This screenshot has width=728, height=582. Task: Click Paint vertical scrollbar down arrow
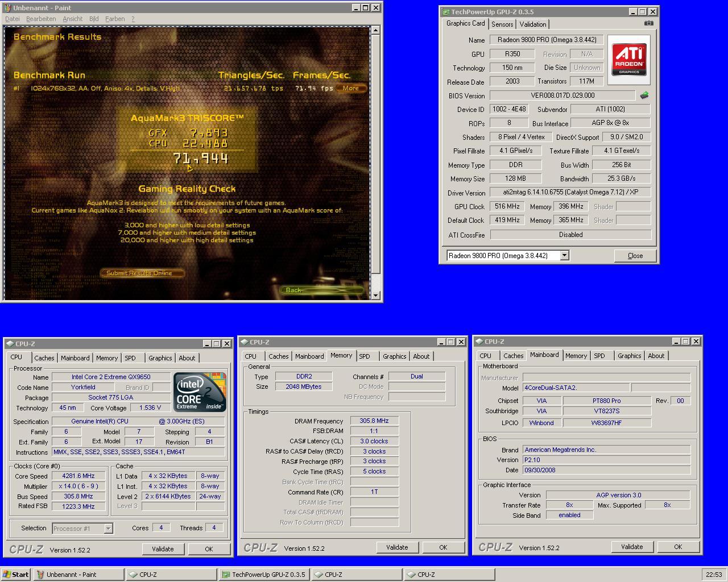(375, 295)
